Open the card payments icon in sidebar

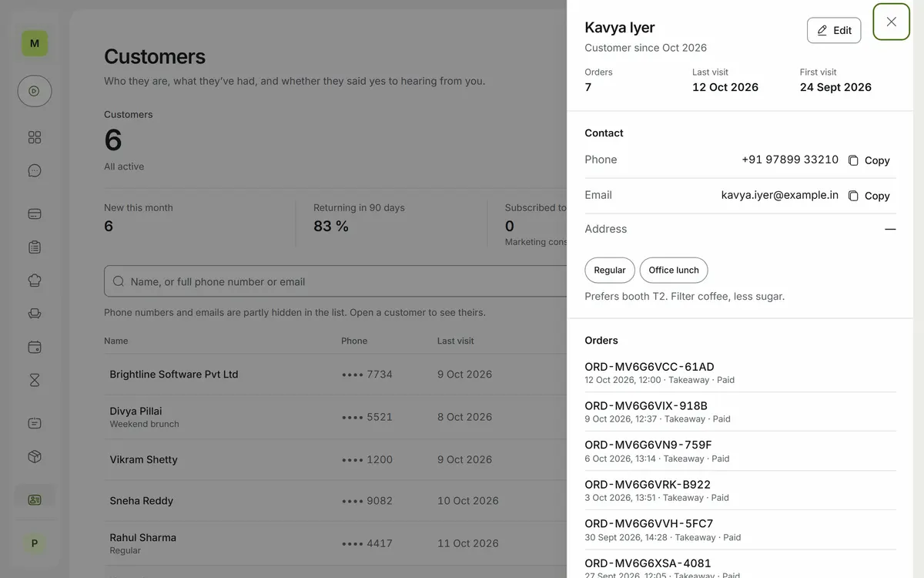[x=35, y=214]
